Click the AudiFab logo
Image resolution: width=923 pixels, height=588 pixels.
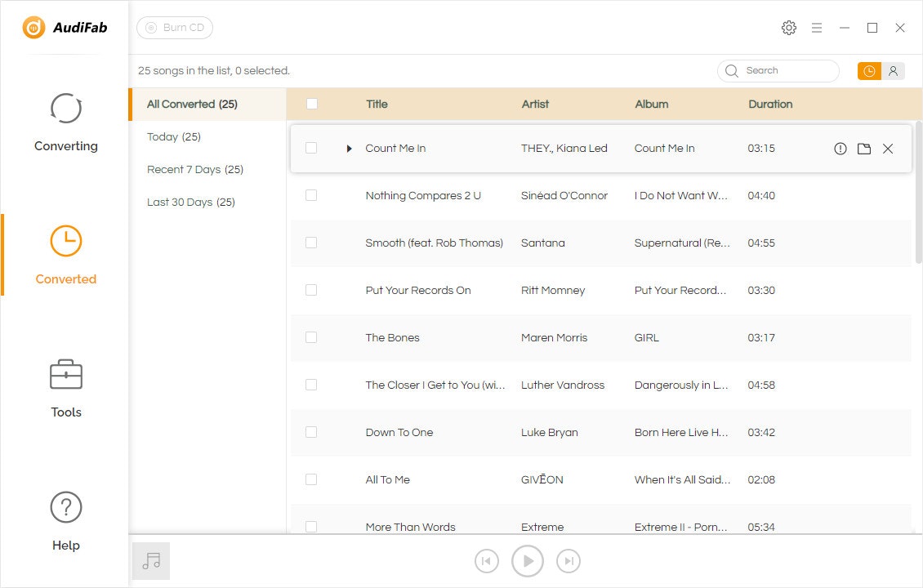click(65, 28)
